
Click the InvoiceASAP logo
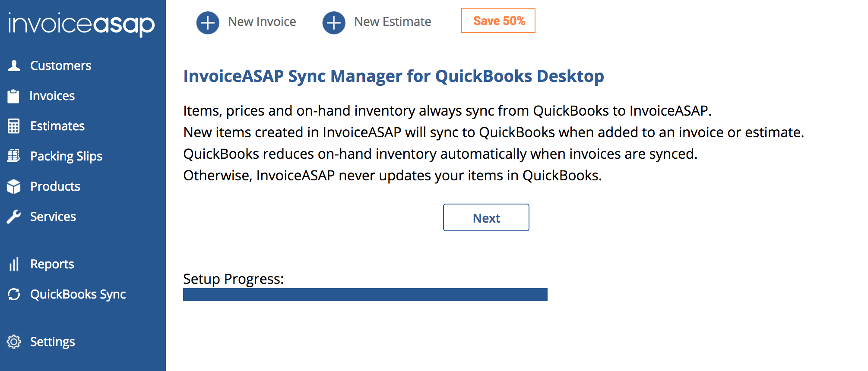(82, 24)
